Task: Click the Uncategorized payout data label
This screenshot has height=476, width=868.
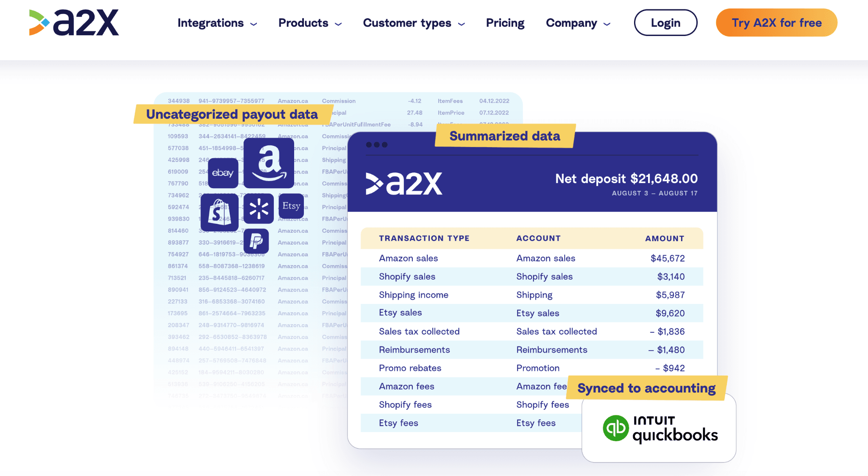Action: tap(232, 114)
